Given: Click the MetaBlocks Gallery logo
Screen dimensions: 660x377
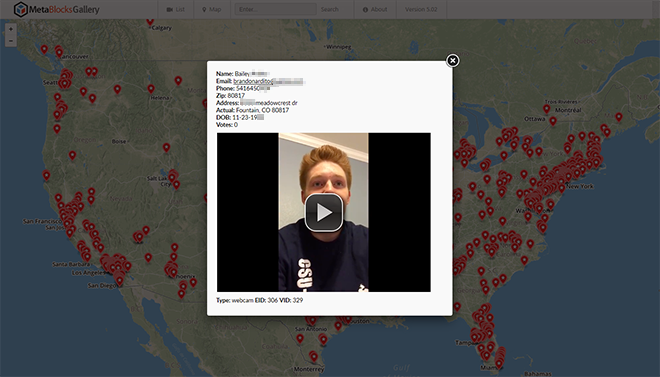Looking at the screenshot, I should coord(56,9).
